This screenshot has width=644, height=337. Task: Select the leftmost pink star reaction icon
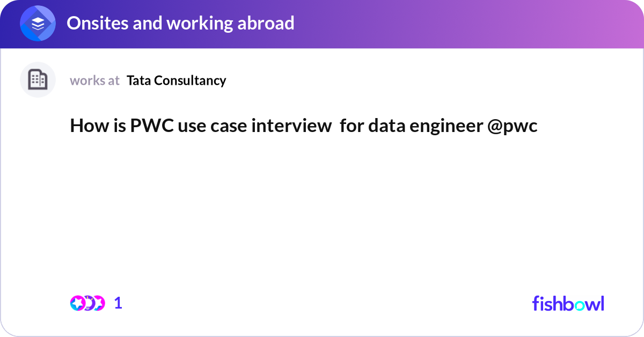coord(78,303)
